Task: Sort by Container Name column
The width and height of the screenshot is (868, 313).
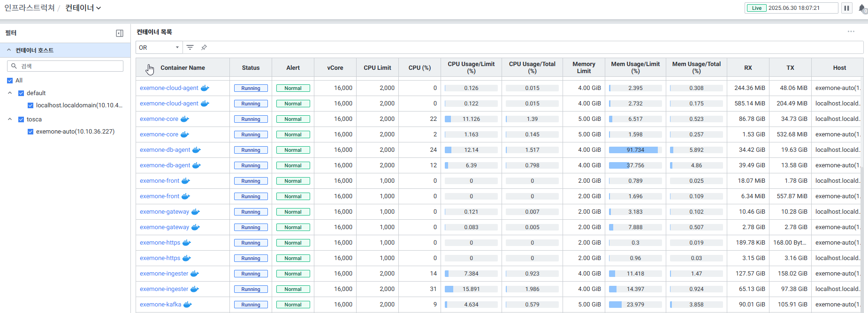Action: coord(183,68)
